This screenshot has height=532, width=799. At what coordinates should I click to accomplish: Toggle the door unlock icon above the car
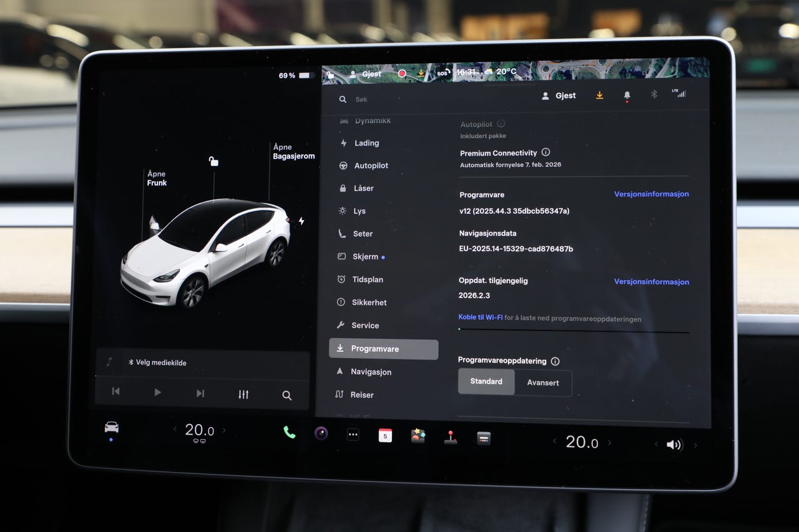(213, 162)
